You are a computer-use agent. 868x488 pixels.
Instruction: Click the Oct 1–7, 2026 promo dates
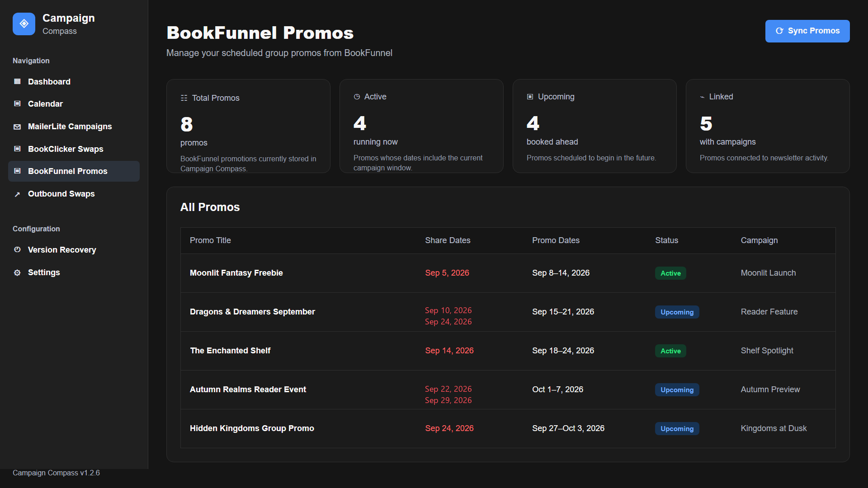pos(557,389)
